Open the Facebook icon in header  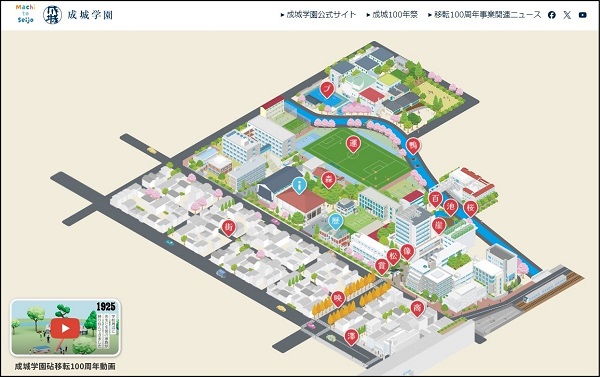click(551, 15)
